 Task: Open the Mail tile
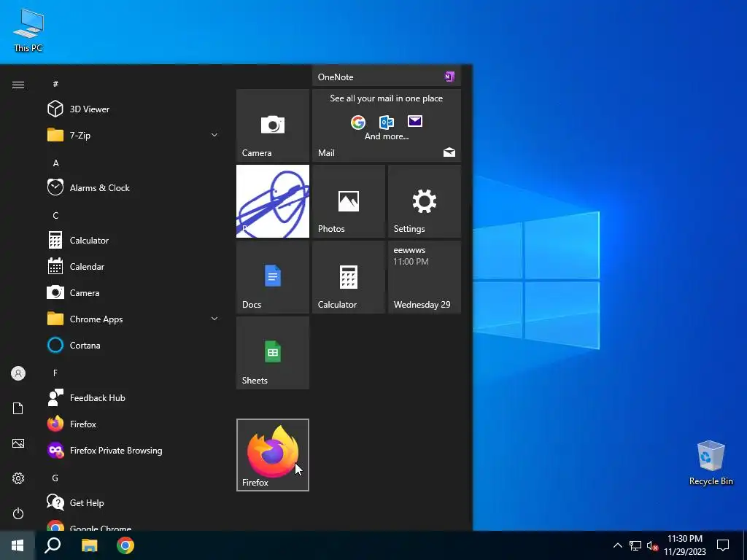click(387, 125)
